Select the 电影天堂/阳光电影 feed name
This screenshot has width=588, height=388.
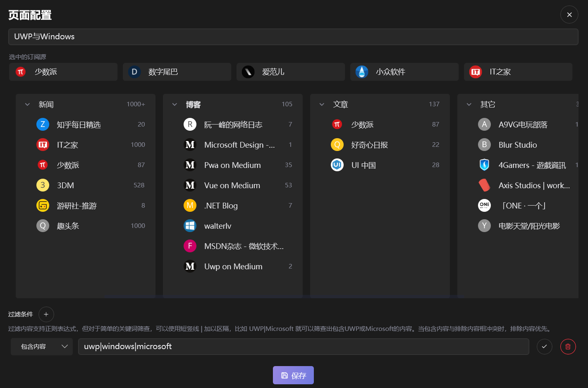pos(529,226)
